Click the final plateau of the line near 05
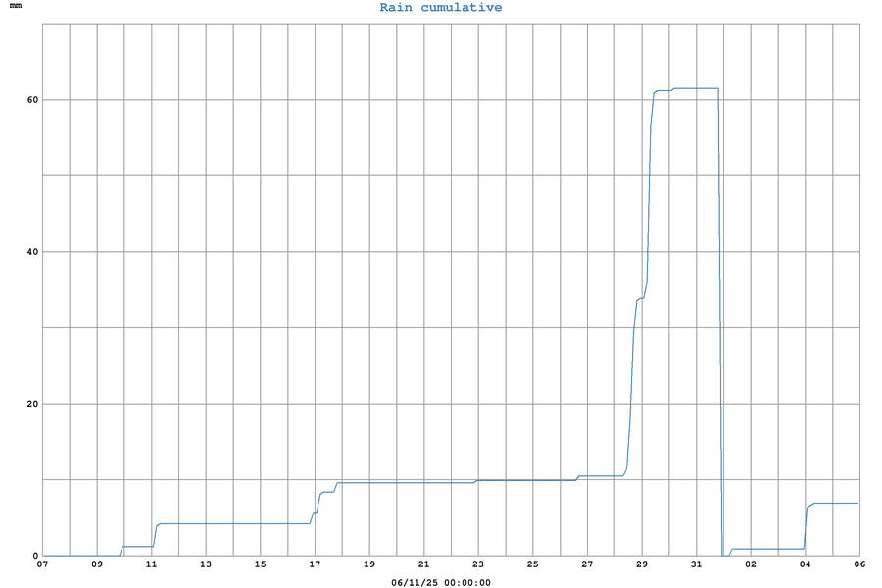This screenshot has width=882, height=588. point(833,503)
